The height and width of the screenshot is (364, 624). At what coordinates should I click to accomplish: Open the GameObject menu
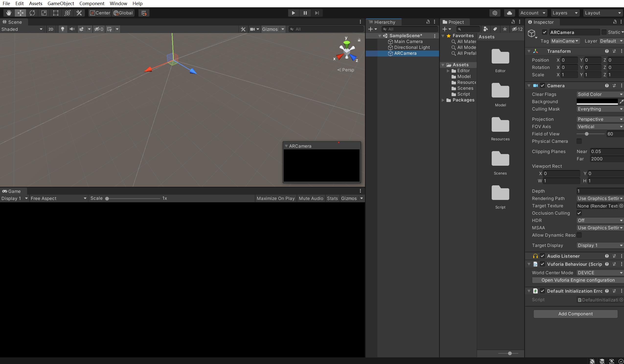click(61, 3)
